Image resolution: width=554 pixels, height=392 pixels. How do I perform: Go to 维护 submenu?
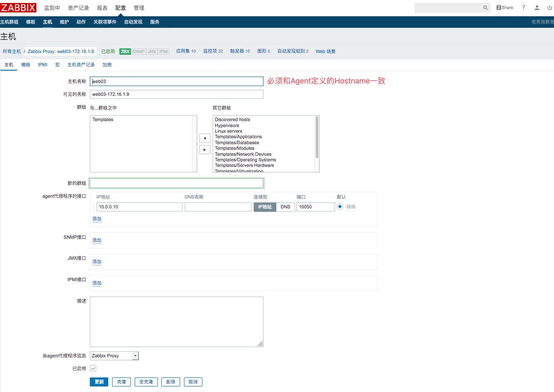pos(64,22)
